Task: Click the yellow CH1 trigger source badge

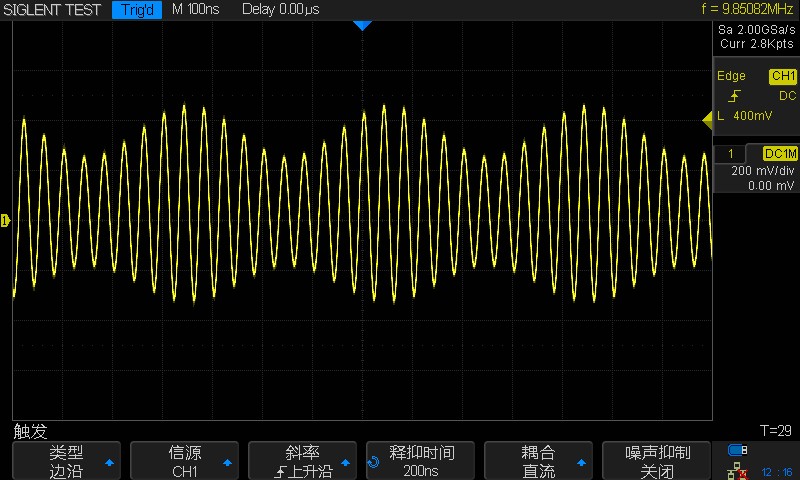Action: point(782,76)
